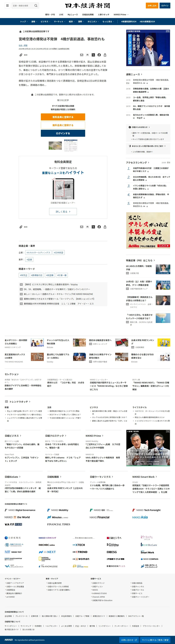This screenshot has height=644, width=175.
Task: Expand the ビジネス dropdown in blue bar
Action: 45,22
